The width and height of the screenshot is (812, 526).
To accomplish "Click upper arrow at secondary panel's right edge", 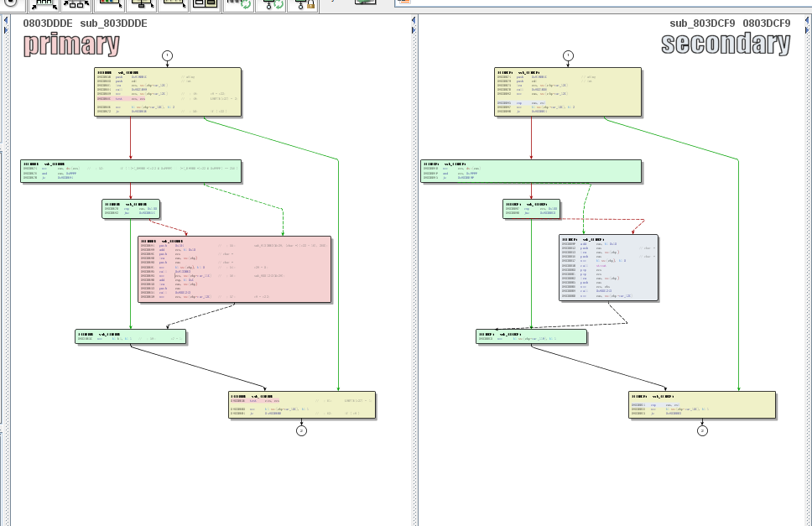I will [807, 30].
